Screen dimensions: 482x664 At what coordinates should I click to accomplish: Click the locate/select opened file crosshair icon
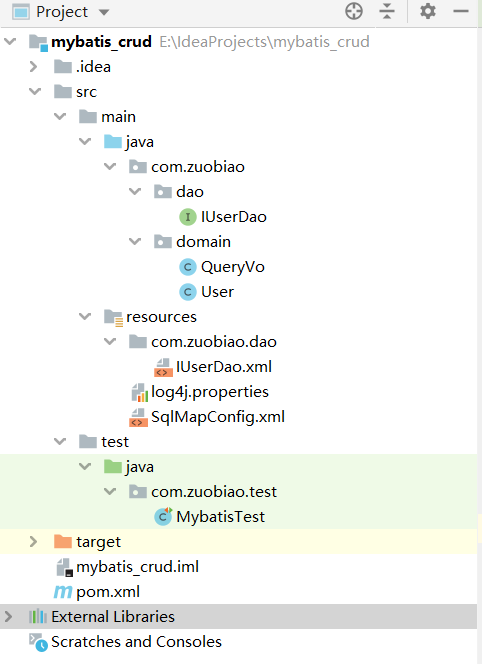pos(354,11)
